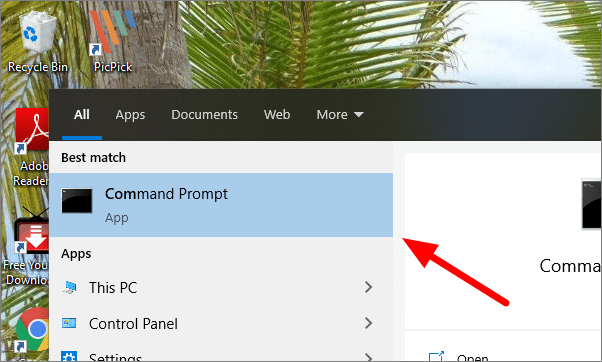Expand the Control Panel chevron arrow
602x362 pixels.
tap(368, 323)
